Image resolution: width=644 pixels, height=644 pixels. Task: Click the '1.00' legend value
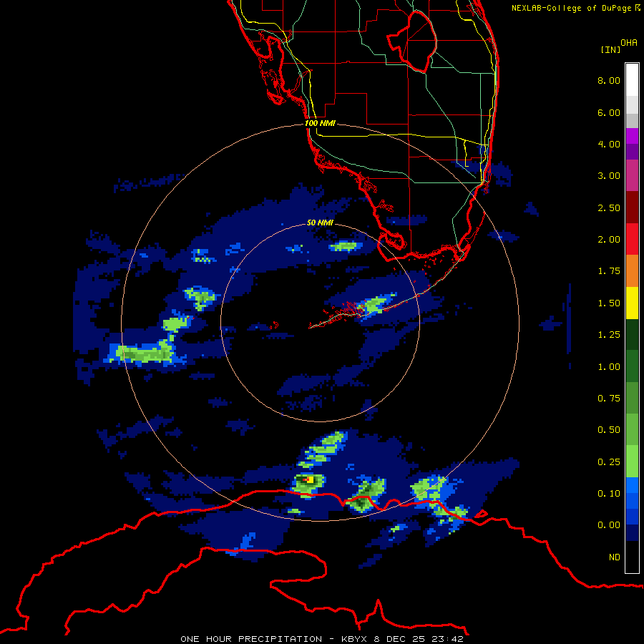[x=609, y=367]
